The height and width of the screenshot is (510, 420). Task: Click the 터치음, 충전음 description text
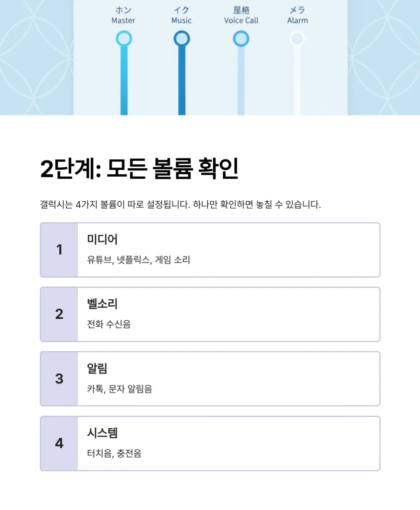pos(114,453)
